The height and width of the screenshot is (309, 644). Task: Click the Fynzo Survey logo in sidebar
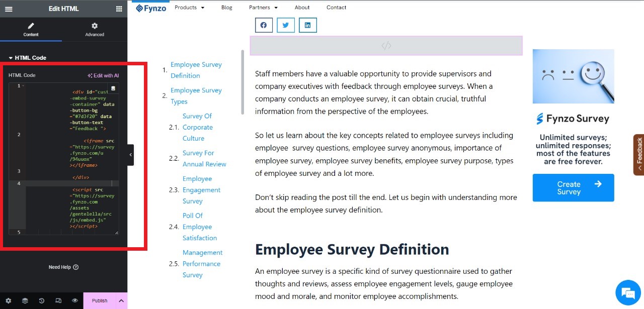pyautogui.click(x=573, y=119)
